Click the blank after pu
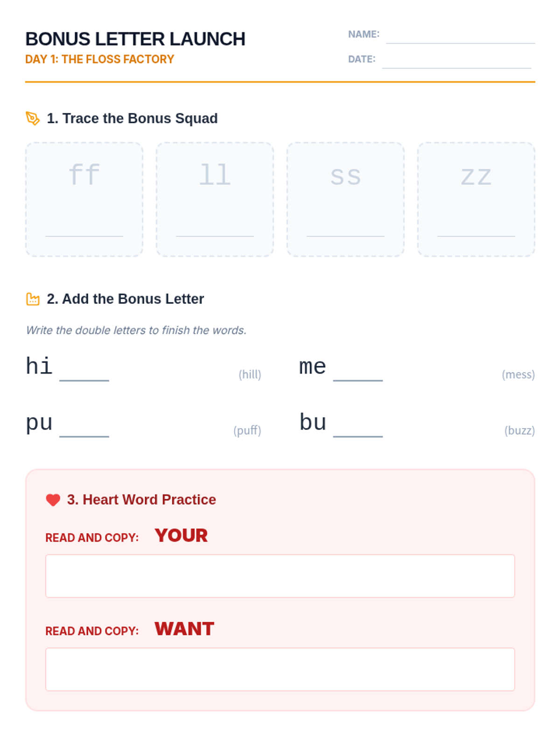The image size is (560, 747). [x=84, y=428]
